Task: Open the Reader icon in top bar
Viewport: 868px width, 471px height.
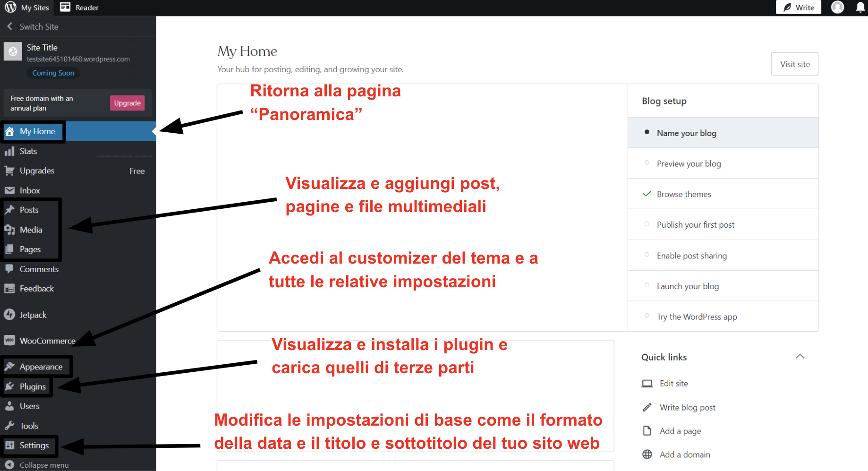Action: [65, 8]
